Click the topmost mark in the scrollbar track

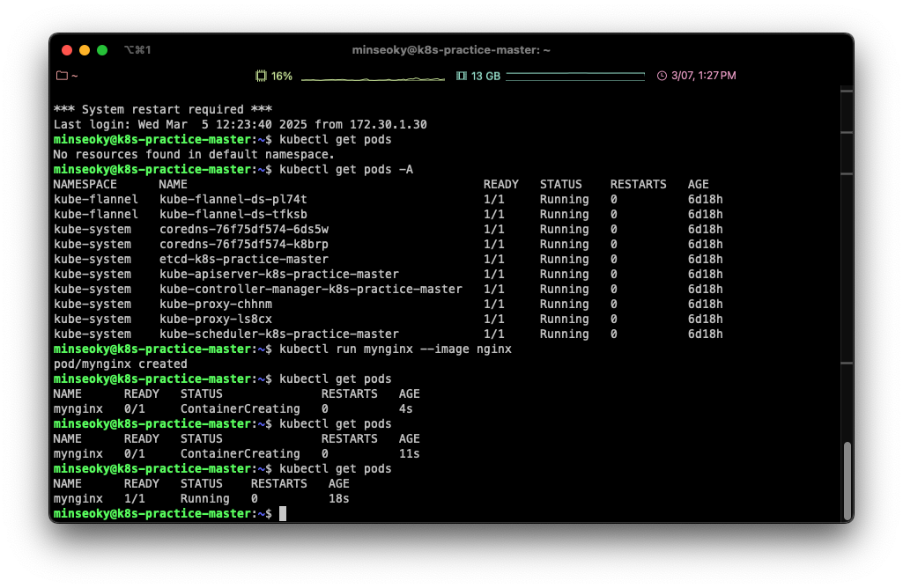click(x=846, y=90)
